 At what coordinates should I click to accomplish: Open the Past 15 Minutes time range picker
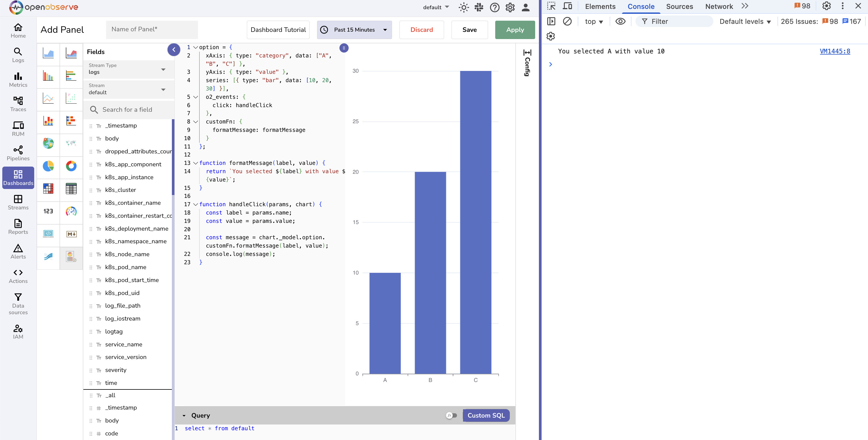[x=354, y=30]
